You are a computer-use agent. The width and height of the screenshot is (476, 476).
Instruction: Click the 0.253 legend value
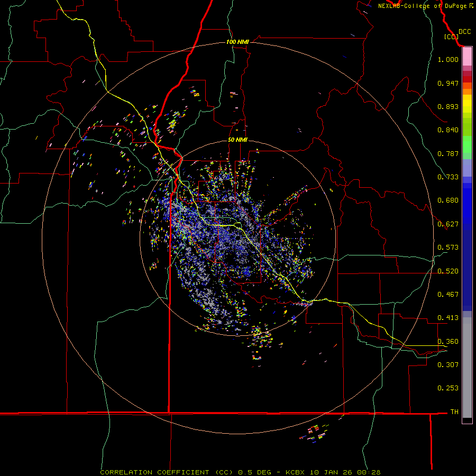coord(448,388)
